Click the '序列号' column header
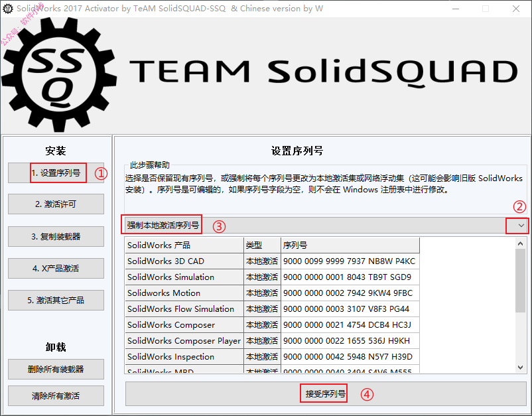This screenshot has height=416, width=532. click(x=350, y=245)
